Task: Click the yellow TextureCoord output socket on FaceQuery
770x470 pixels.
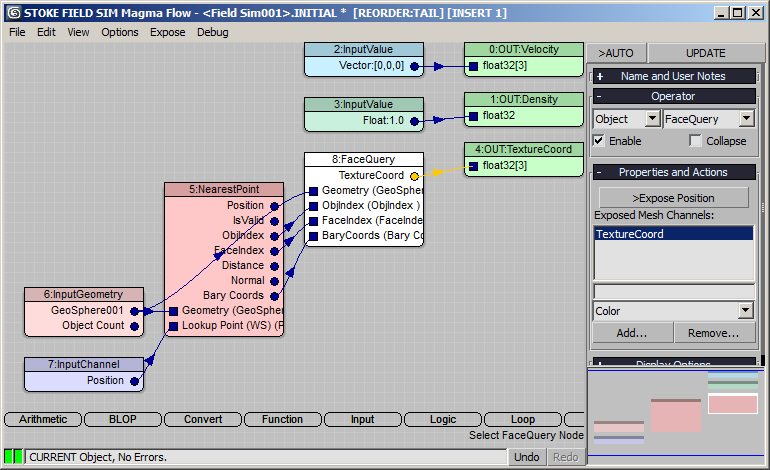Action: pyautogui.click(x=414, y=176)
